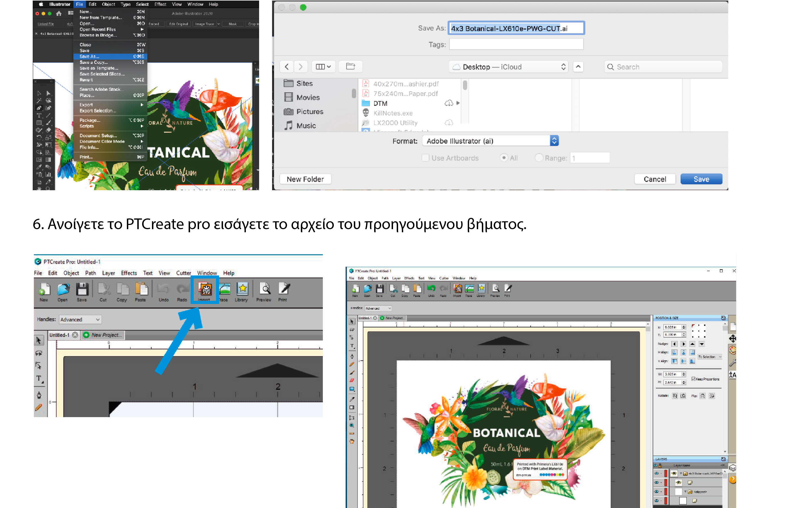Choose Save As... in Illustrator File menu
This screenshot has height=508, width=812.
coord(111,56)
